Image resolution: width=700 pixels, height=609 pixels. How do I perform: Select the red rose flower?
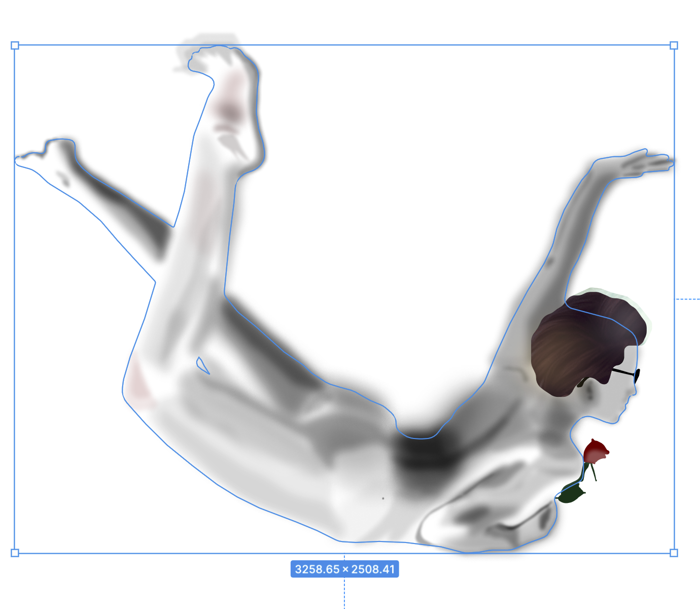coord(594,451)
